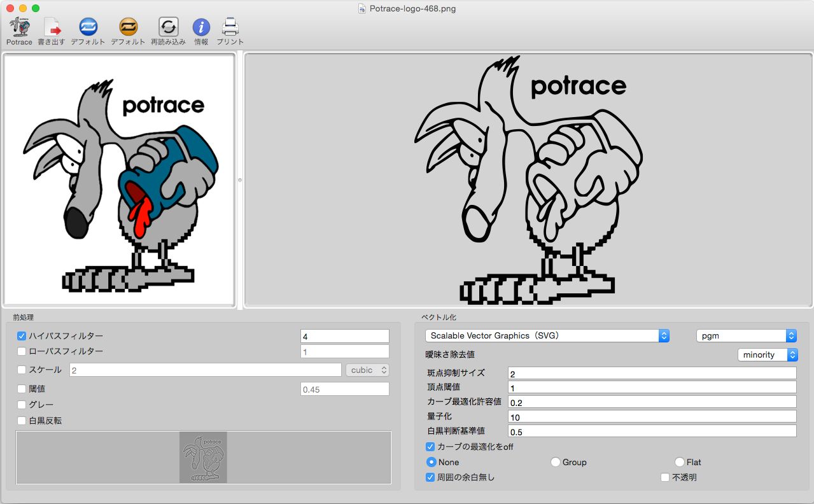Image resolution: width=814 pixels, height=504 pixels.
Task: Click the small potrace preview thumbnail
Action: click(204, 457)
